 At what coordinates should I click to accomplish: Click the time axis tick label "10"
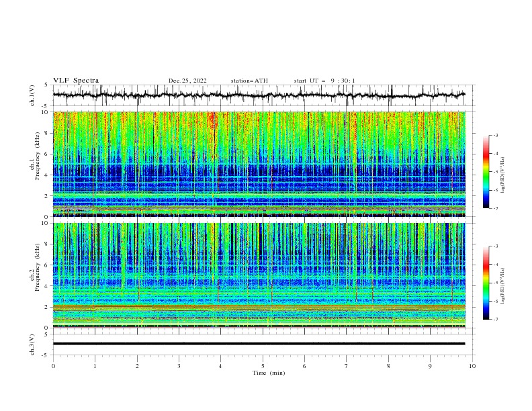tap(472, 366)
